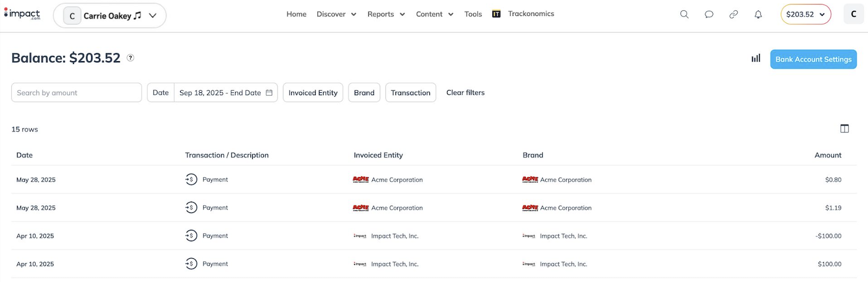Click the Clear filters link
The width and height of the screenshot is (868, 282).
465,92
